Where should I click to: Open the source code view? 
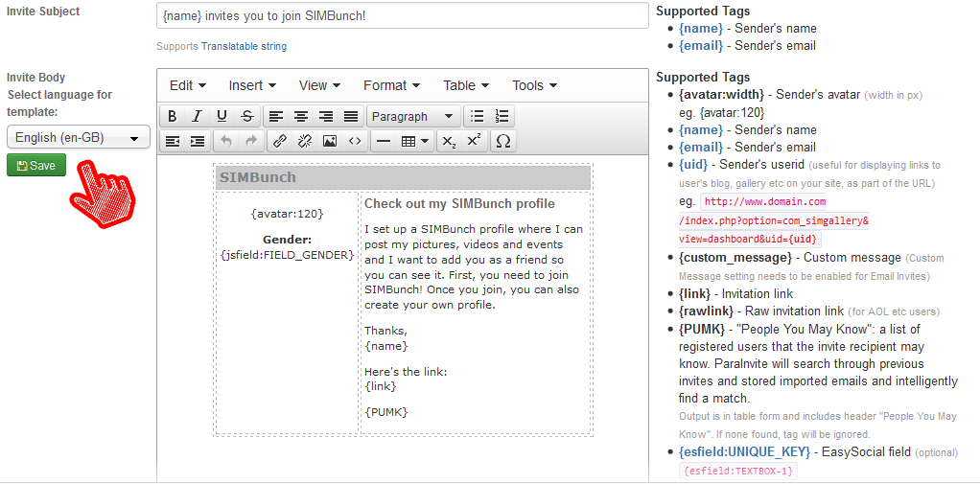pos(355,142)
